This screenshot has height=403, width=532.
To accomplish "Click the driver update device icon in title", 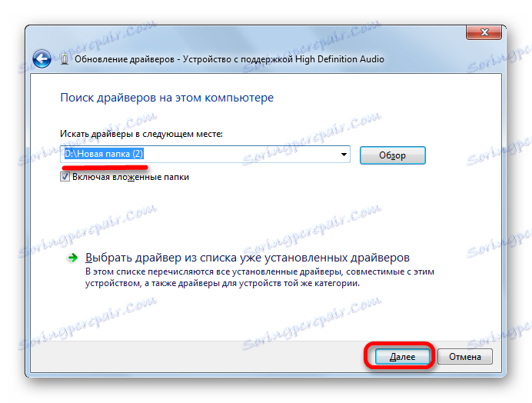I will 65,58.
